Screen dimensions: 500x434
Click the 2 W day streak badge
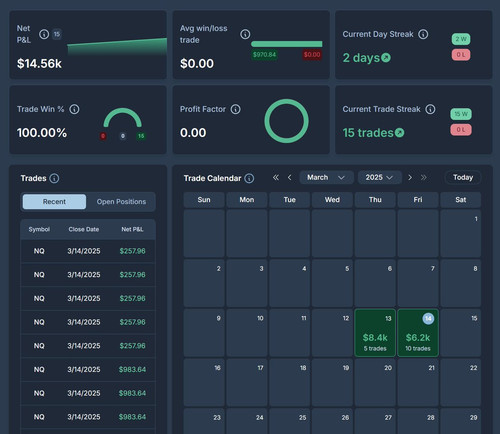461,39
